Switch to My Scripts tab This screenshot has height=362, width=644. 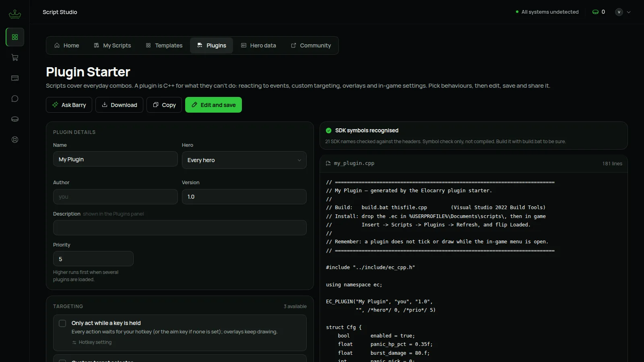pos(112,45)
